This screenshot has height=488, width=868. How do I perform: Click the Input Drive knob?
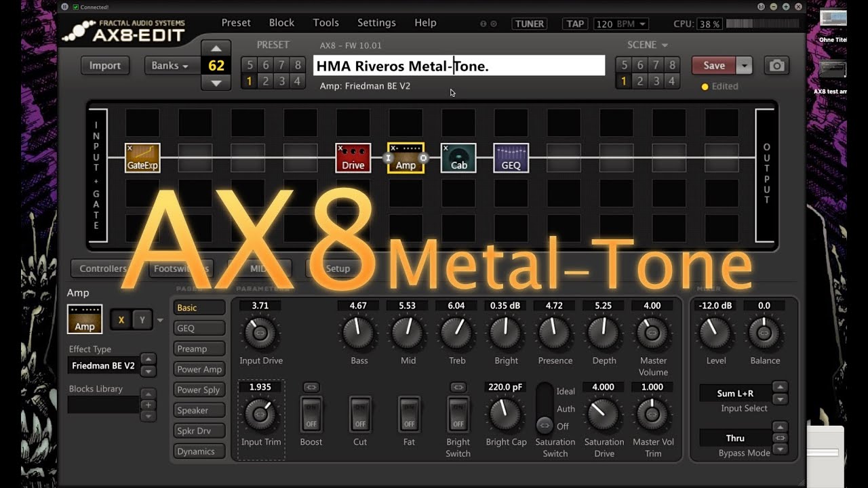point(260,333)
